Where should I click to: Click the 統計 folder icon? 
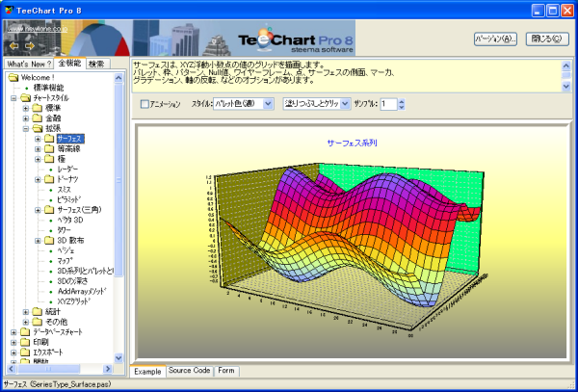38,312
